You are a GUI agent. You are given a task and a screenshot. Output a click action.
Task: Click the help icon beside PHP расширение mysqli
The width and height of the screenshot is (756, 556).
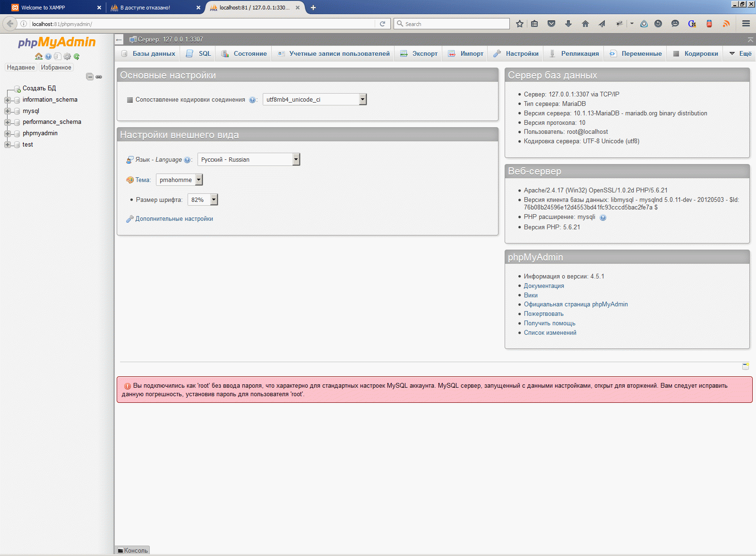[603, 217]
